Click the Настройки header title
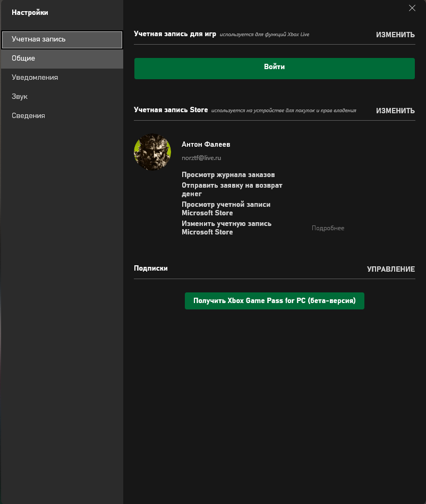The height and width of the screenshot is (504, 426). pyautogui.click(x=30, y=13)
